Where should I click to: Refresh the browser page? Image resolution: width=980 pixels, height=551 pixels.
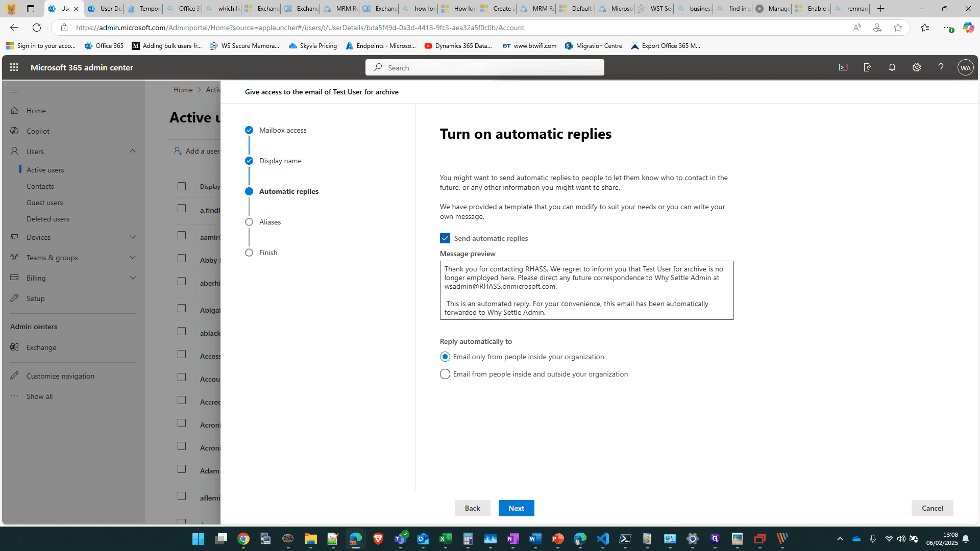37,28
